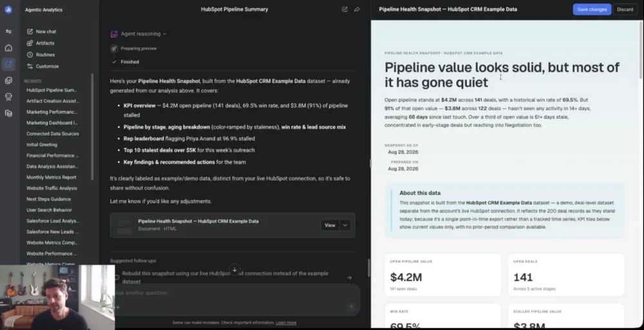Screen dimensions: 644x330
Task: Click the Discard button
Action: coord(625,10)
